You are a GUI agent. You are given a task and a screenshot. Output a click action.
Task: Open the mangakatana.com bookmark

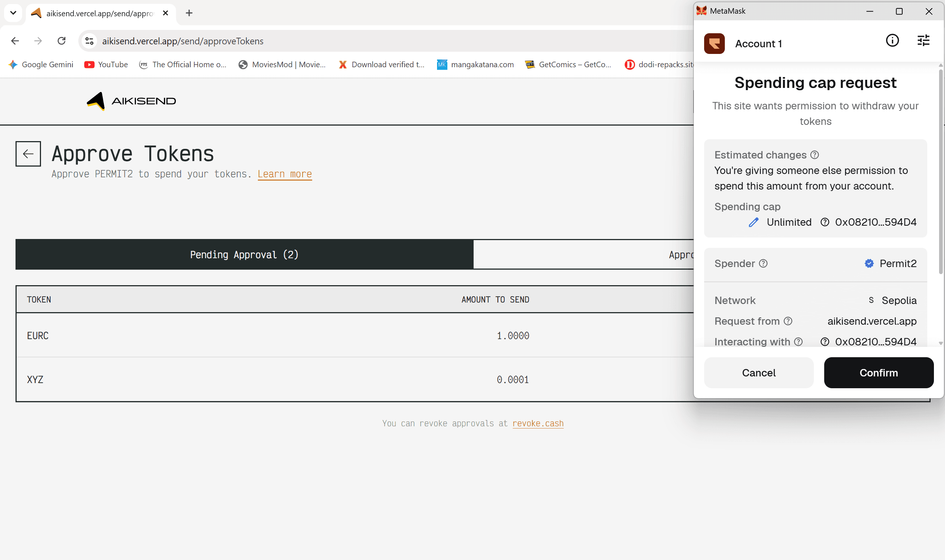click(475, 65)
